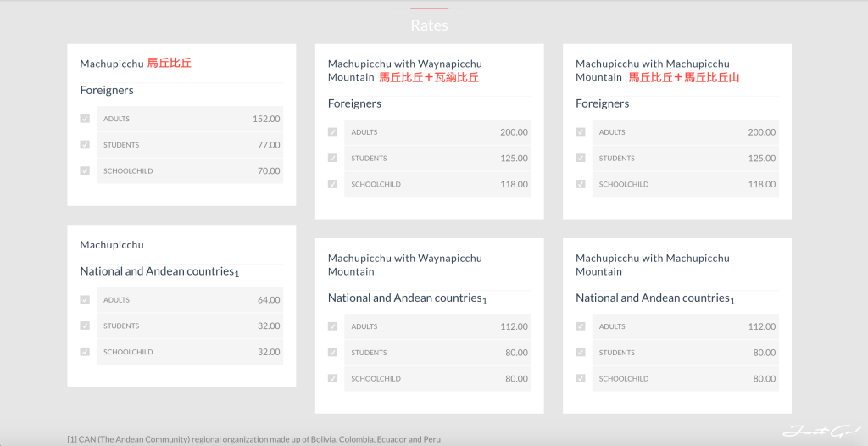Click the Rates section heading
Image resolution: width=868 pixels, height=446 pixels.
429,25
